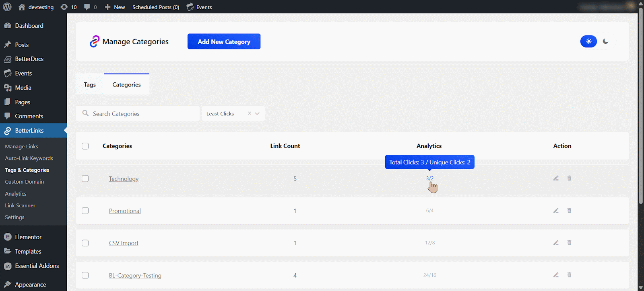Expand the Least Clicks sort dropdown
The width and height of the screenshot is (644, 291).
tap(257, 113)
